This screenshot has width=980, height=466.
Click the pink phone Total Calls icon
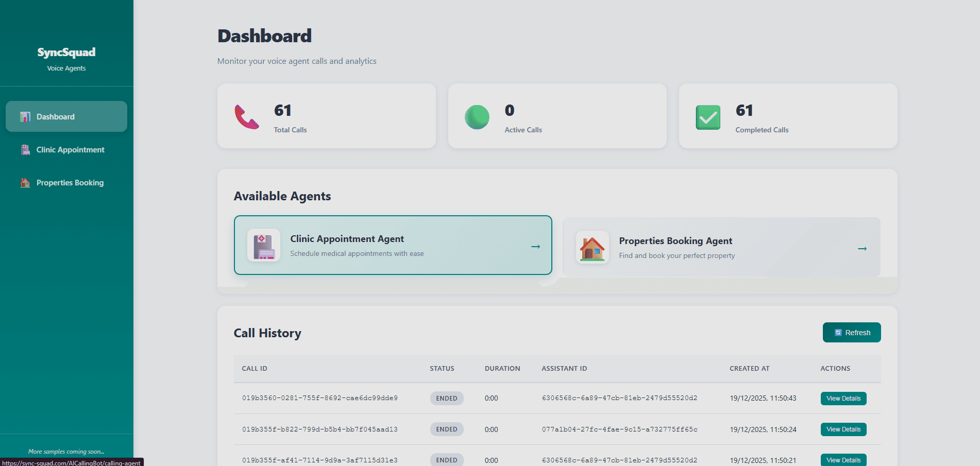pyautogui.click(x=247, y=117)
